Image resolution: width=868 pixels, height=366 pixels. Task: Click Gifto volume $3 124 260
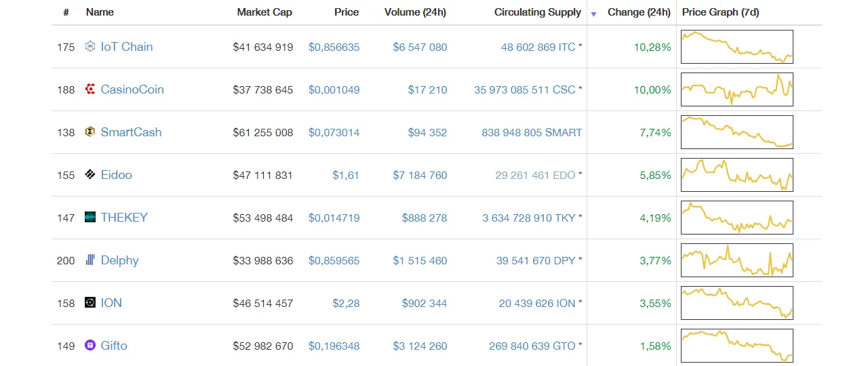click(x=420, y=346)
